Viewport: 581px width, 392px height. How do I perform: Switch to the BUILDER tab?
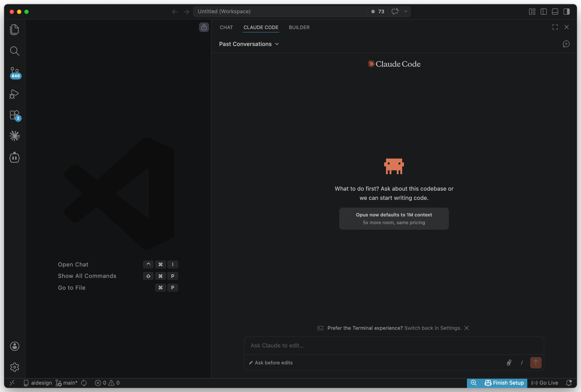point(299,27)
